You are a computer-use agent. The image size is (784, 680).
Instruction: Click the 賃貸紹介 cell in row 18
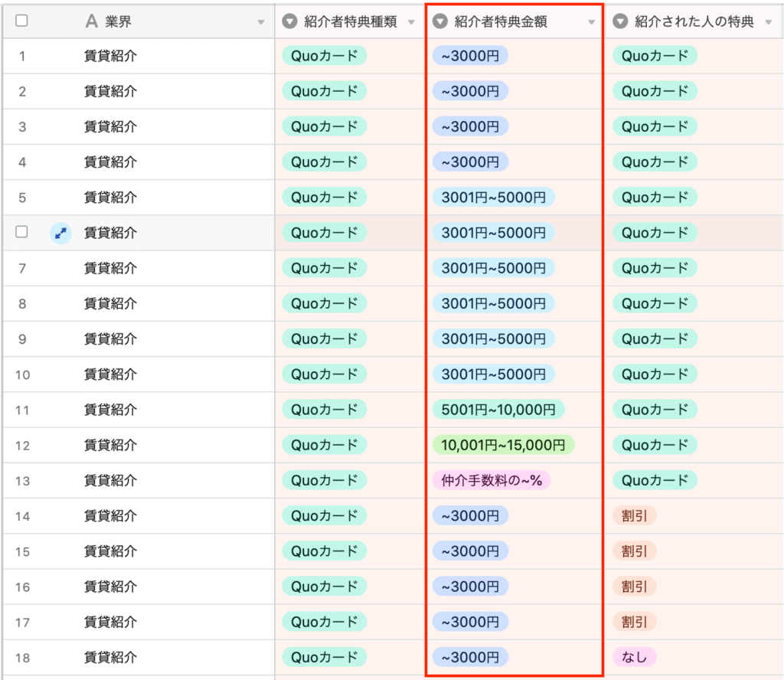tap(110, 658)
